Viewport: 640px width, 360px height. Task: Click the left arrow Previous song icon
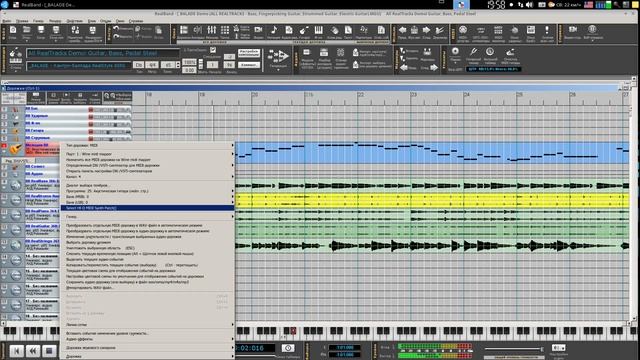[x=402, y=30]
